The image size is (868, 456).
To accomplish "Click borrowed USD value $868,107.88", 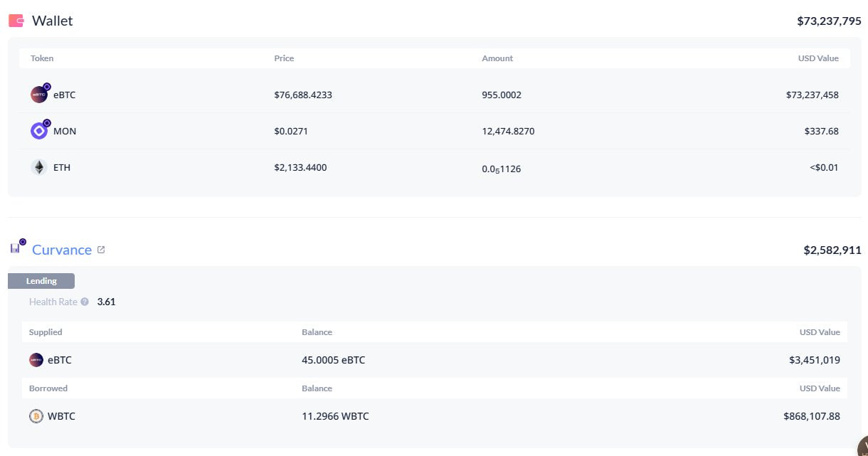I will pos(812,416).
